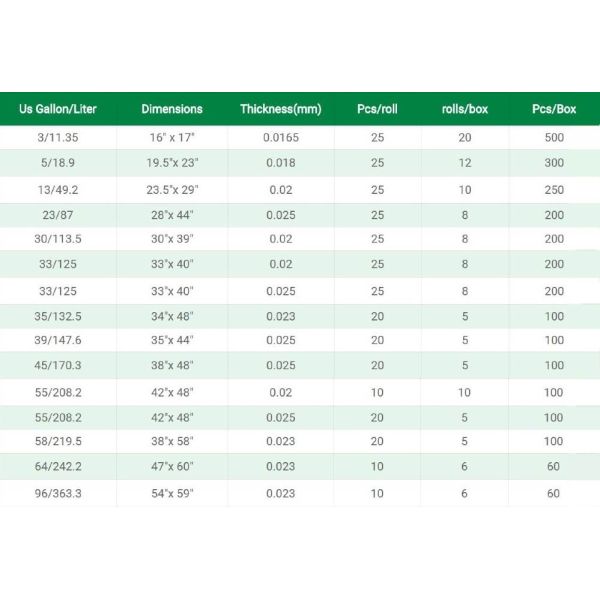Click the 45/170.3 size cell
The width and height of the screenshot is (600, 600).
coord(58,366)
